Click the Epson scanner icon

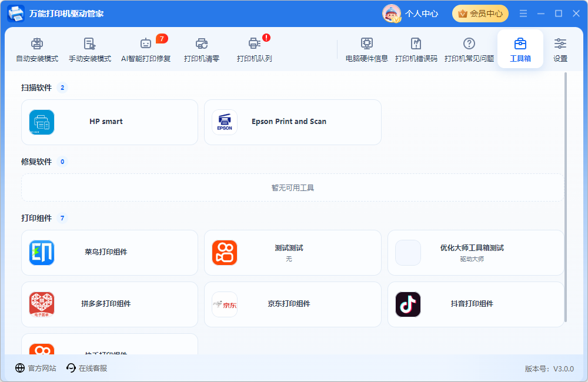[225, 122]
